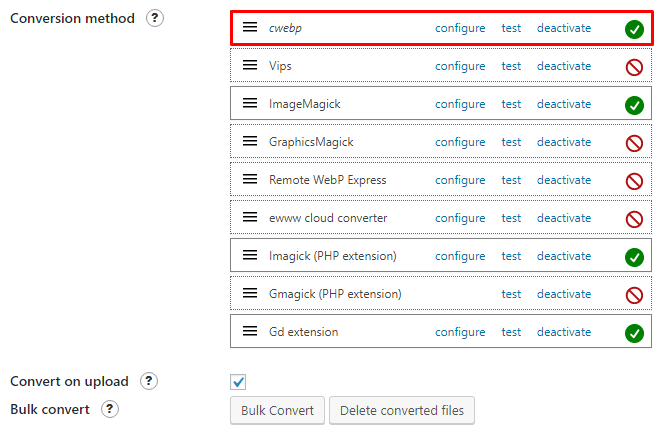Screen dimensions: 664x438
Task: Configure the cwebp converter
Action: [460, 28]
